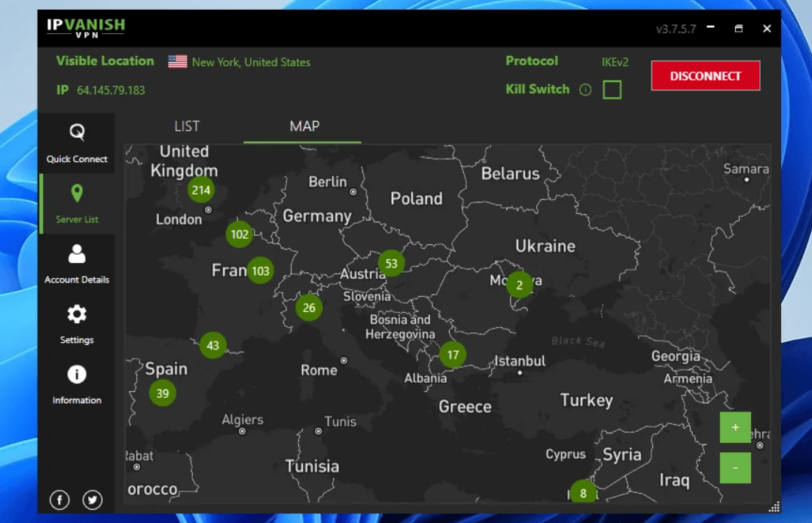Image resolution: width=812 pixels, height=523 pixels.
Task: Open the Information section
Action: point(77,375)
